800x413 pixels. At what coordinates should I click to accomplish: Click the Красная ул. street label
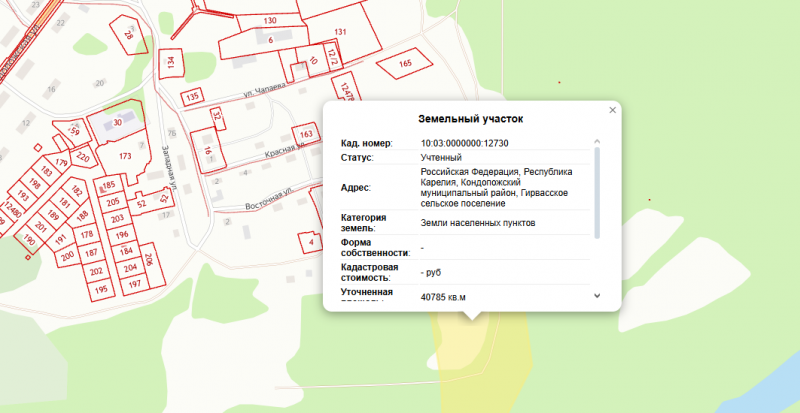[284, 150]
